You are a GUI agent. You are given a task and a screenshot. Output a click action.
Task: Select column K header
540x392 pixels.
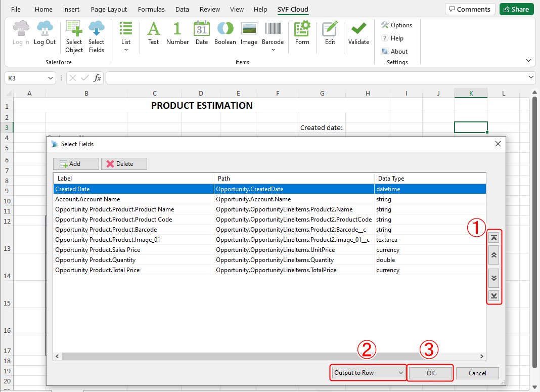coord(471,93)
